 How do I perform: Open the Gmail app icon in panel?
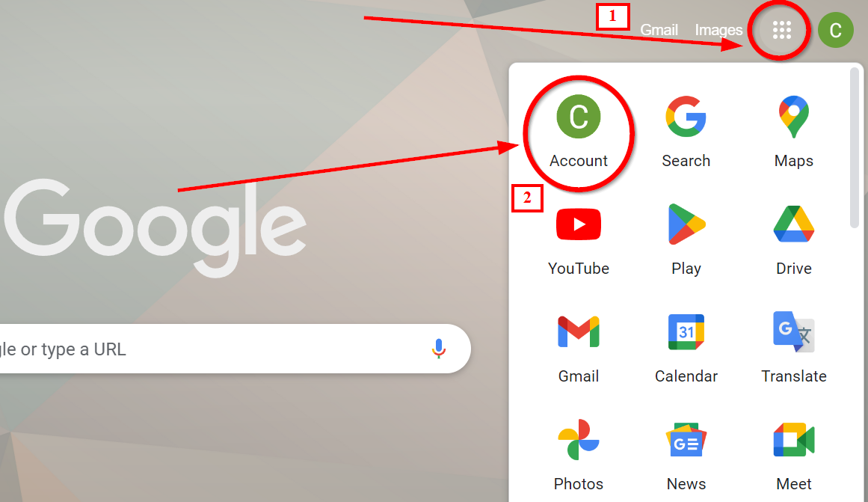pos(579,348)
